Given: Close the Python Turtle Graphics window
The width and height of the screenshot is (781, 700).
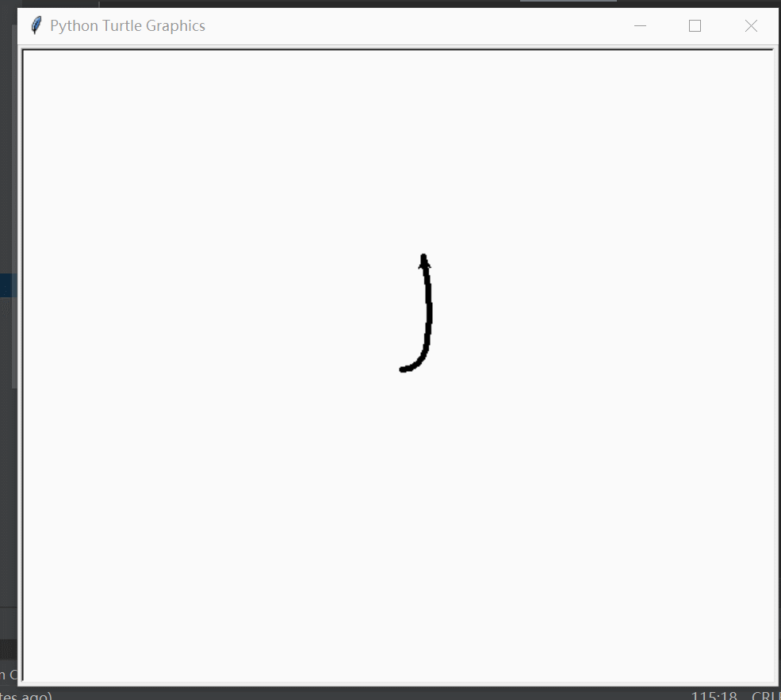Looking at the screenshot, I should [x=750, y=25].
